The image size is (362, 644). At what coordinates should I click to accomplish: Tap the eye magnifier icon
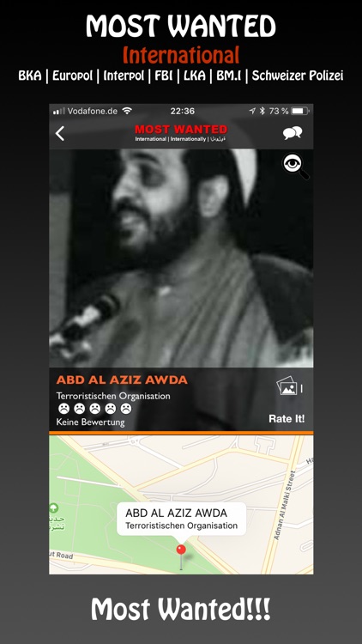[295, 167]
